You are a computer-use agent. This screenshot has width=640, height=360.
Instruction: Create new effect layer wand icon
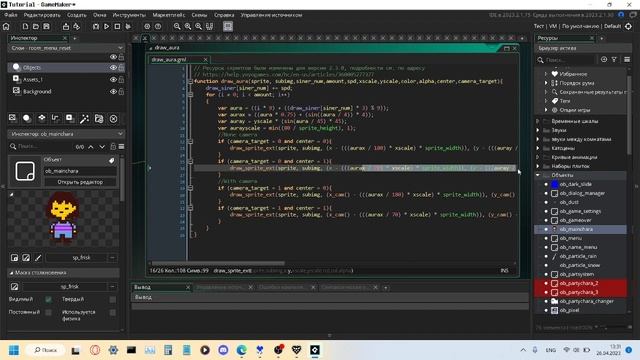[x=84, y=118]
